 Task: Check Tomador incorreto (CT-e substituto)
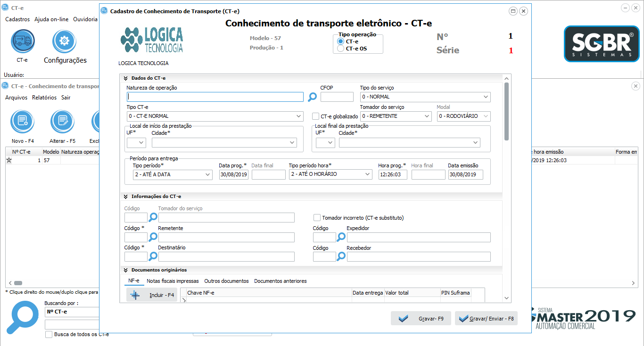click(317, 218)
